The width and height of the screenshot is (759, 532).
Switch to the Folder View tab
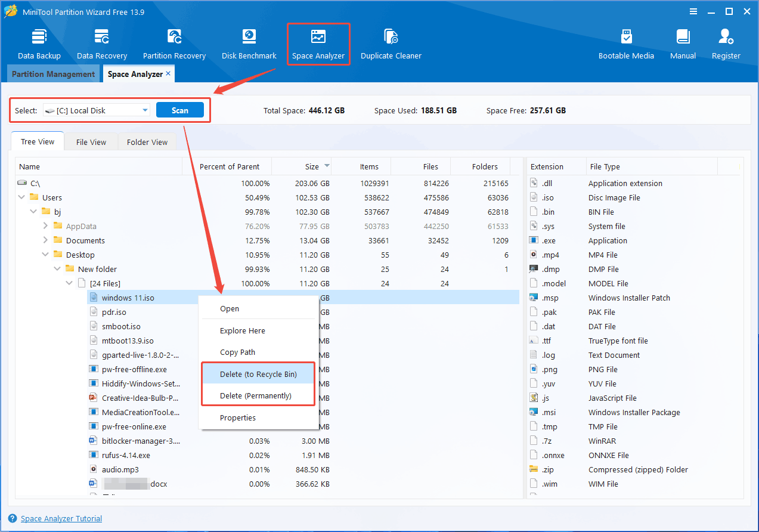(147, 142)
